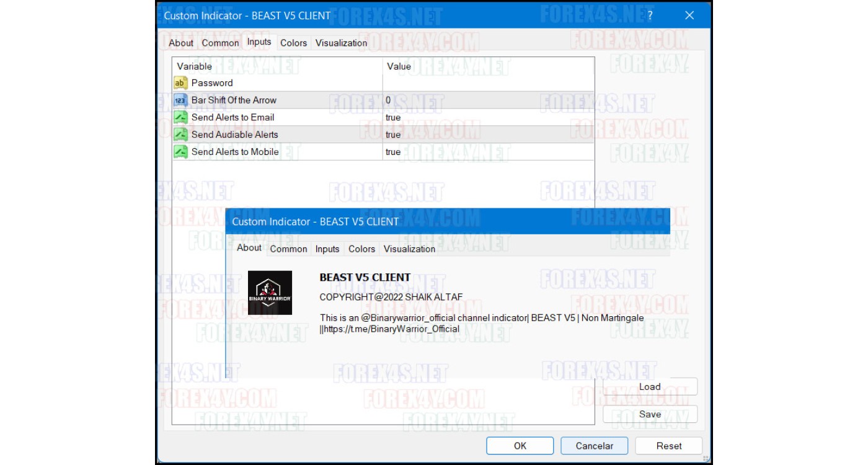Click the Password string type icon
The height and width of the screenshot is (465, 868).
[x=180, y=83]
